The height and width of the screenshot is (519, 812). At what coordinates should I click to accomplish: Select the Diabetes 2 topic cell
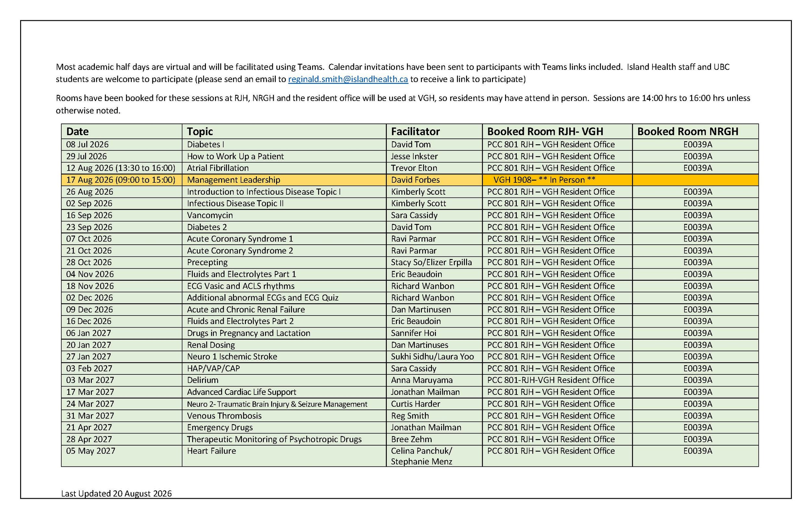pyautogui.click(x=284, y=227)
